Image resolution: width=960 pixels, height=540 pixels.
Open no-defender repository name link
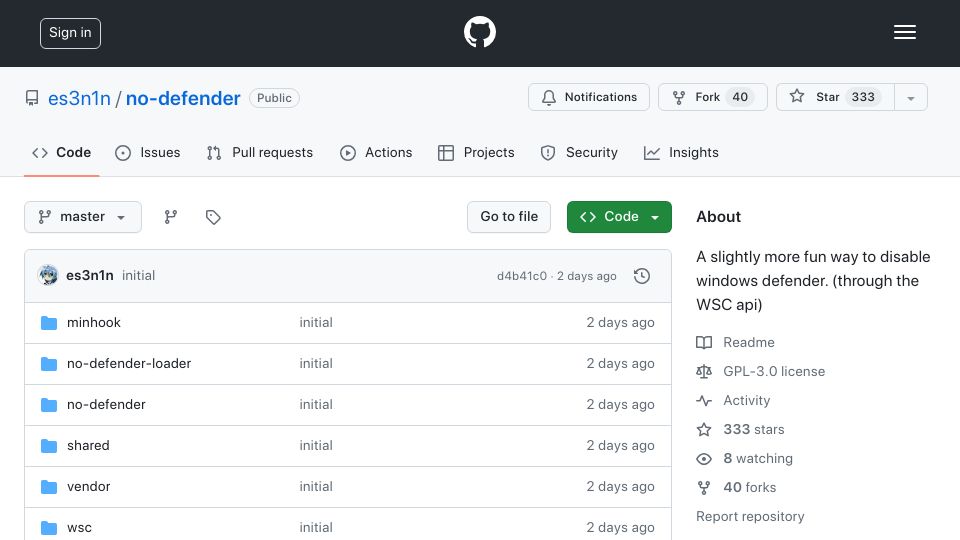(182, 98)
